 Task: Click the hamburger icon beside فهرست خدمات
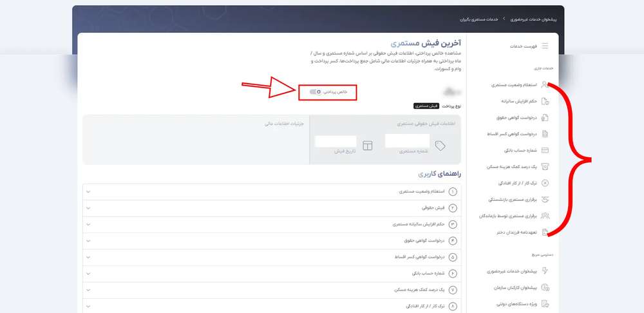[545, 46]
